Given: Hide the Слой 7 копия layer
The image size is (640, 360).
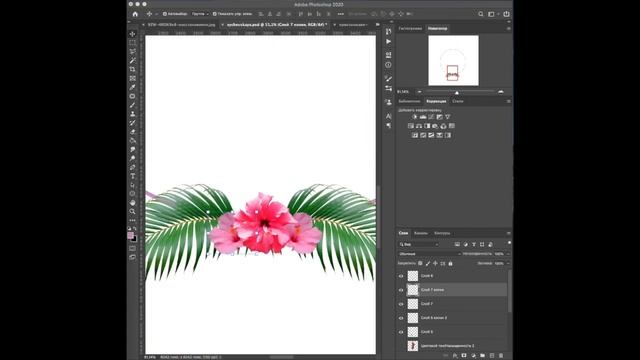Looking at the screenshot, I should [401, 290].
